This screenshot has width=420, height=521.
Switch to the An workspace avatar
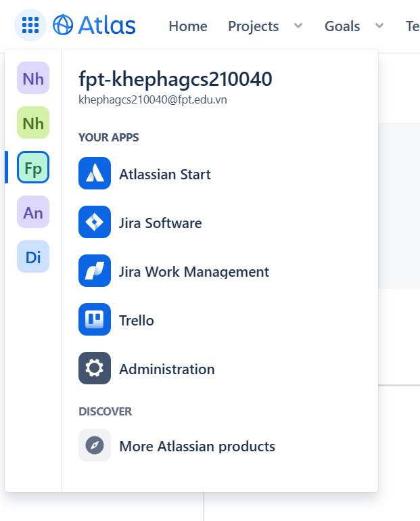click(33, 212)
